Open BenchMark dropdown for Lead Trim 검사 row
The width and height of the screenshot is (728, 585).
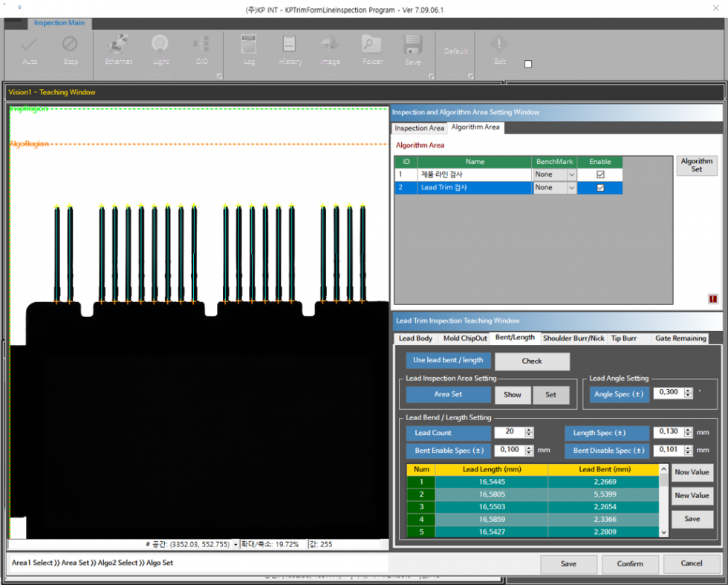pos(571,187)
